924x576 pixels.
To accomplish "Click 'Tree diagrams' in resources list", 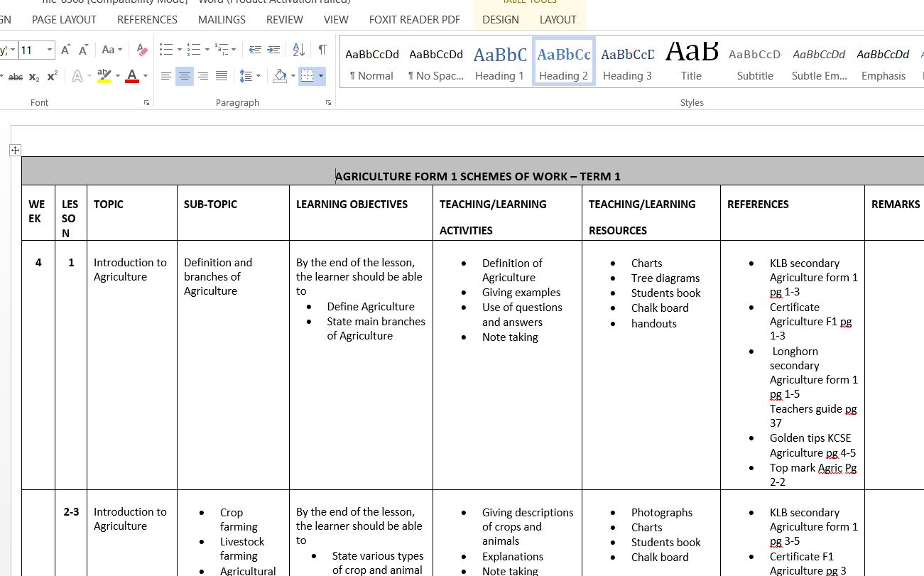I will click(665, 278).
